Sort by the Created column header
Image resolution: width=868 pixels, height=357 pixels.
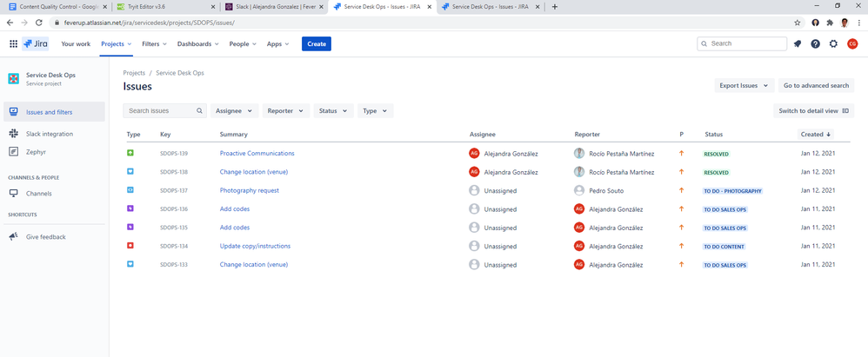[816, 135]
